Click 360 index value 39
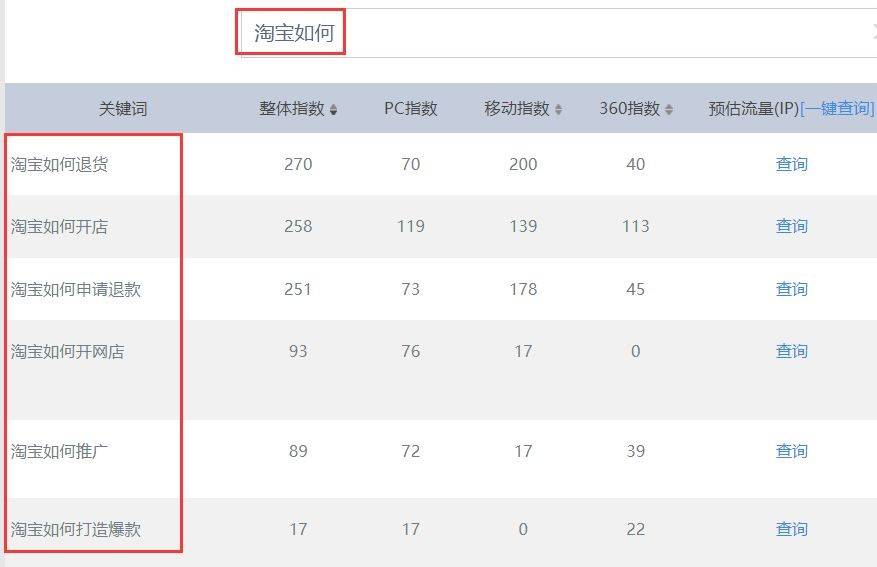The image size is (877, 567). point(635,451)
